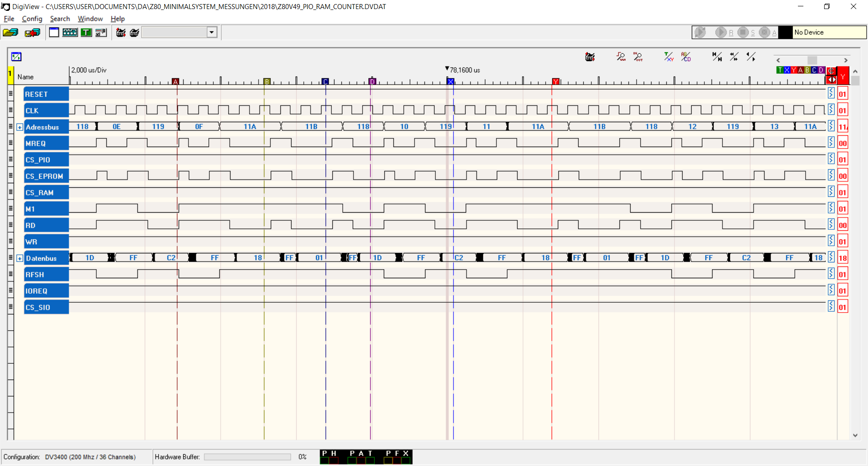Viewport: 868px width, 466px height.
Task: Click the olive B marker swatch
Action: click(807, 70)
